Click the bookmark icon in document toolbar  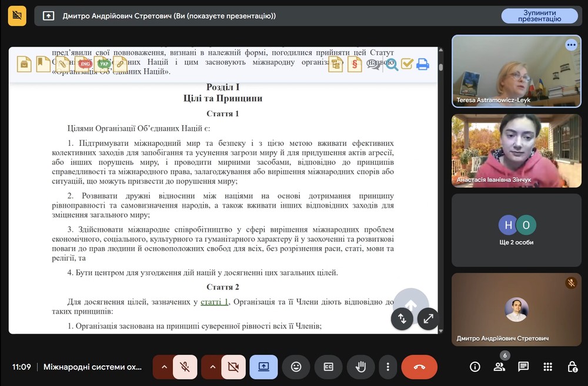(43, 64)
